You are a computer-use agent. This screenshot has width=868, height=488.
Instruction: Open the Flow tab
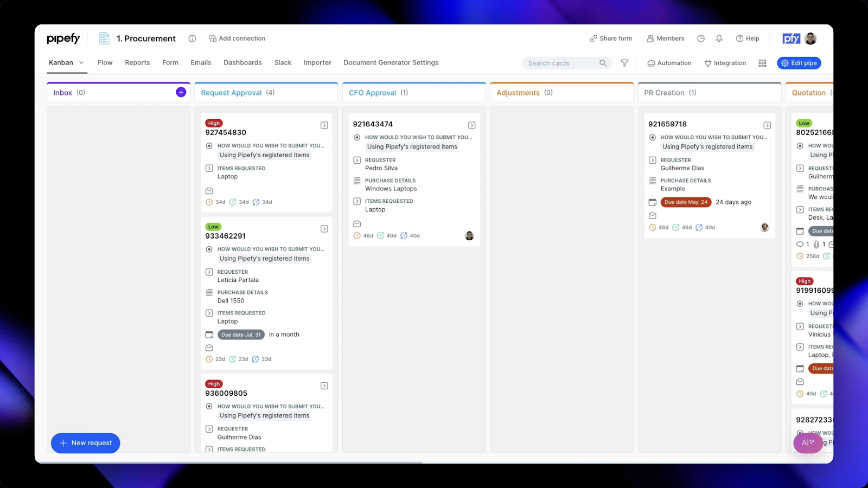[x=105, y=62]
